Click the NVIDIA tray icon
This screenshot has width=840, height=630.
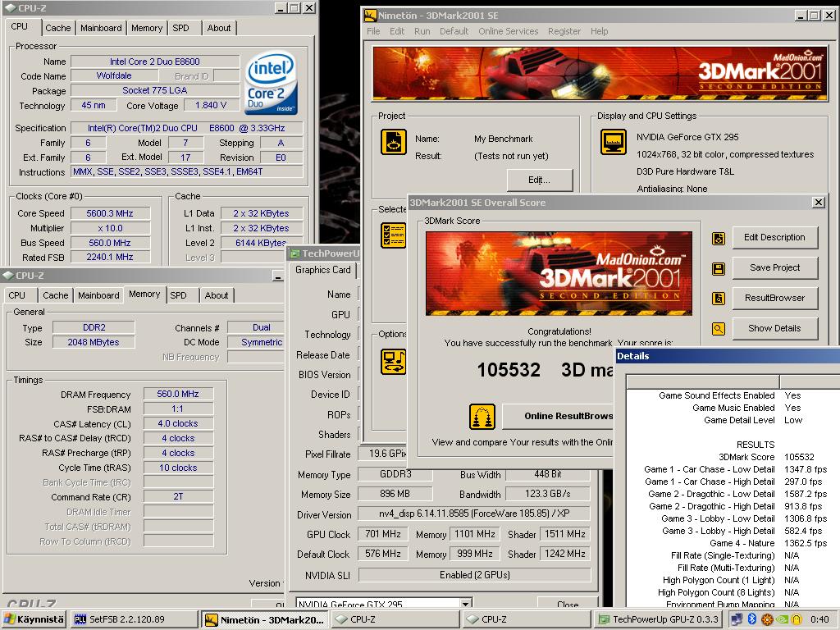coord(782,619)
